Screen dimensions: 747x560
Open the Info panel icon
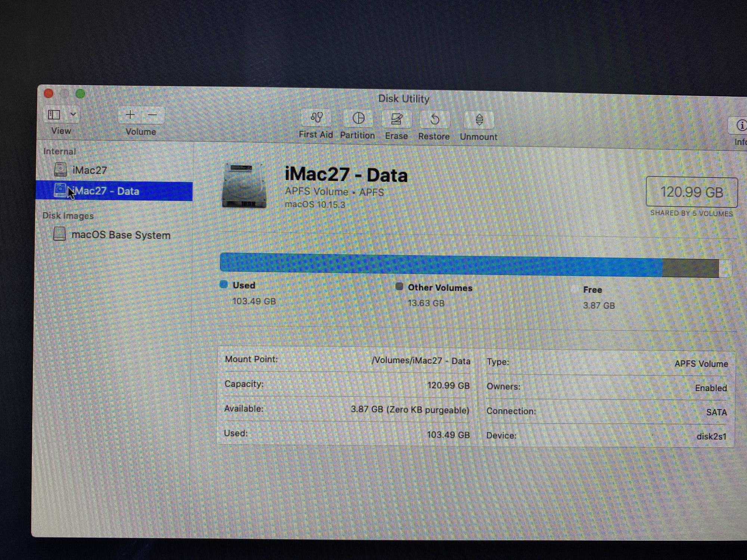tap(741, 125)
